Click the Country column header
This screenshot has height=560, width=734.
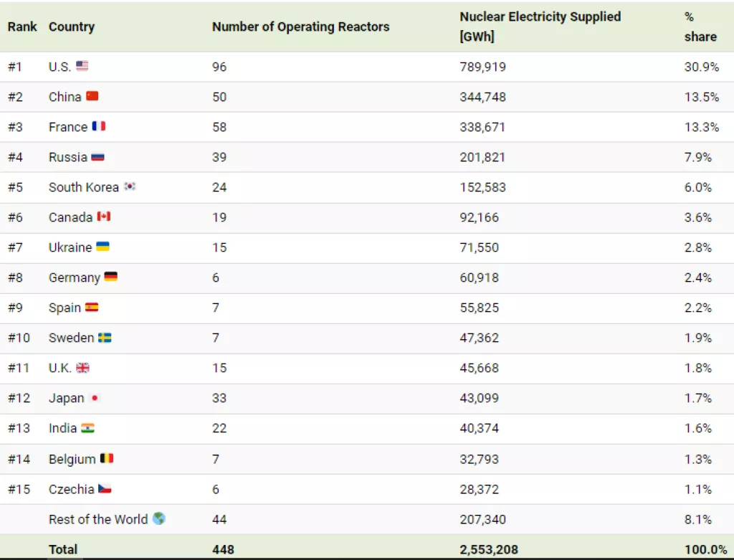click(72, 27)
